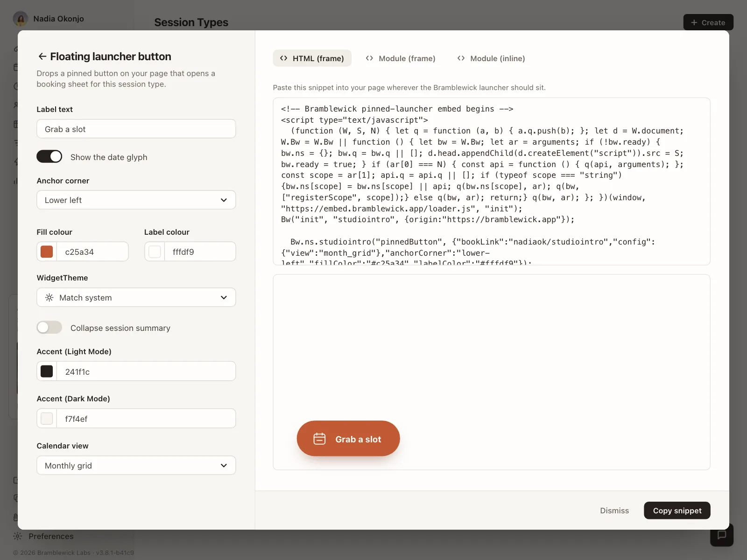Click the Floating launcher button title
747x560 pixels.
pyautogui.click(x=111, y=56)
